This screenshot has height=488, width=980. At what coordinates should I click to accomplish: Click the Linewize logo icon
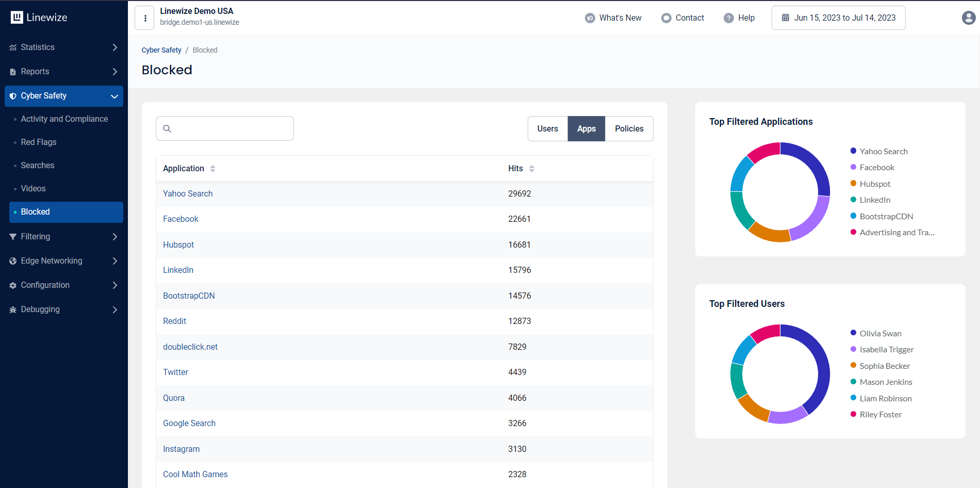pyautogui.click(x=17, y=18)
